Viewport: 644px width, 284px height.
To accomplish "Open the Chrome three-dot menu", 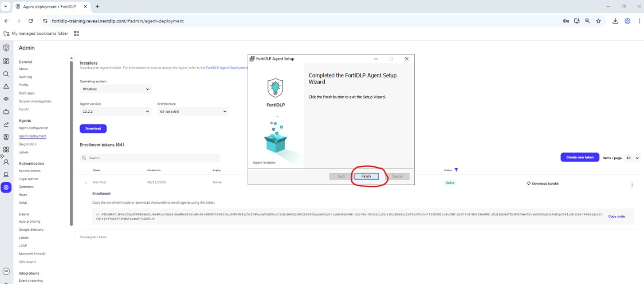I will 639,21.
